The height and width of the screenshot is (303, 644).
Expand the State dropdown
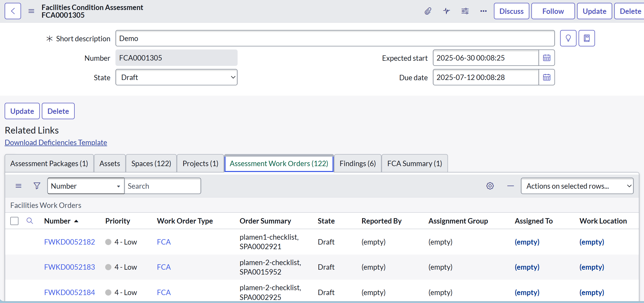[x=177, y=77]
